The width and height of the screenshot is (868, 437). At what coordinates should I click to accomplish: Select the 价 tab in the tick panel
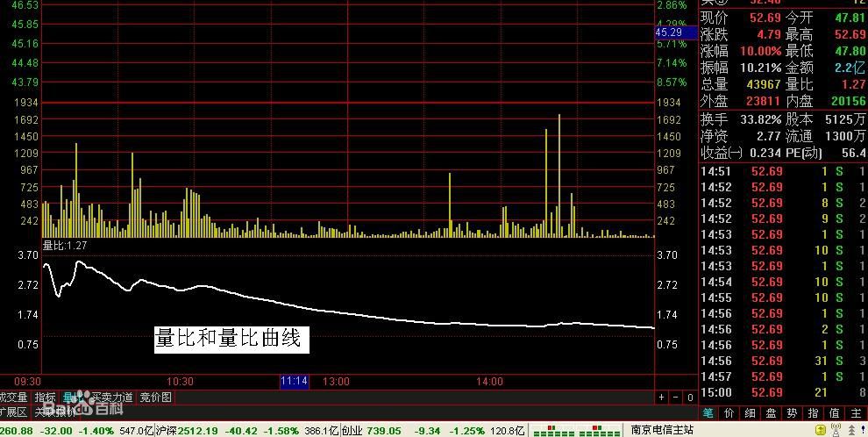point(729,412)
